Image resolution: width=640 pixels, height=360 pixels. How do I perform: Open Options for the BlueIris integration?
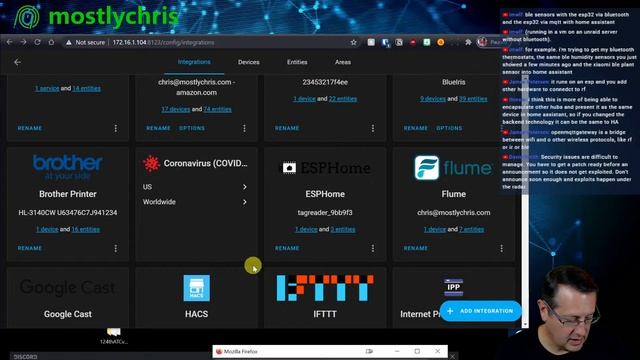(449, 128)
